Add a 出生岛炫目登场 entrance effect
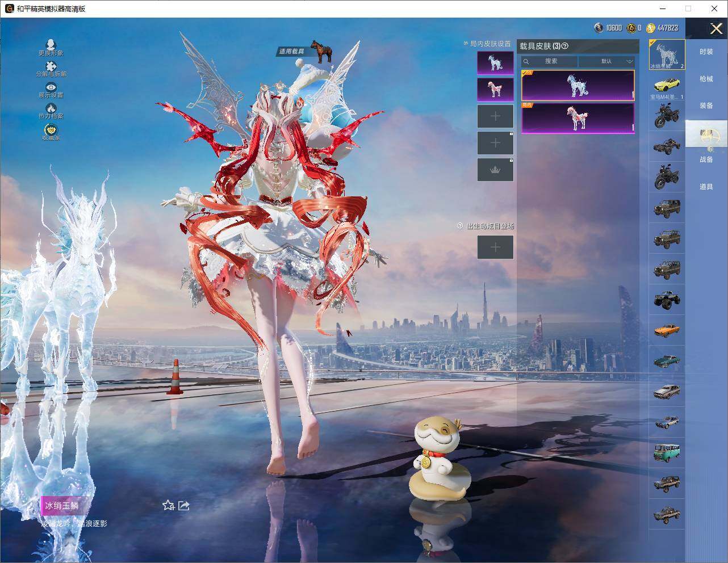 pos(495,247)
